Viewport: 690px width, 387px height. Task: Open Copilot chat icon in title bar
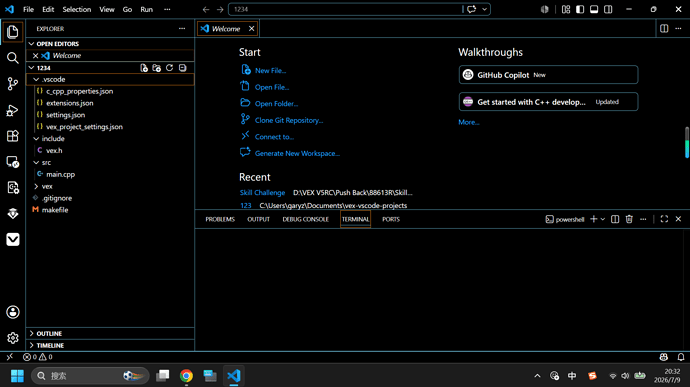point(471,9)
